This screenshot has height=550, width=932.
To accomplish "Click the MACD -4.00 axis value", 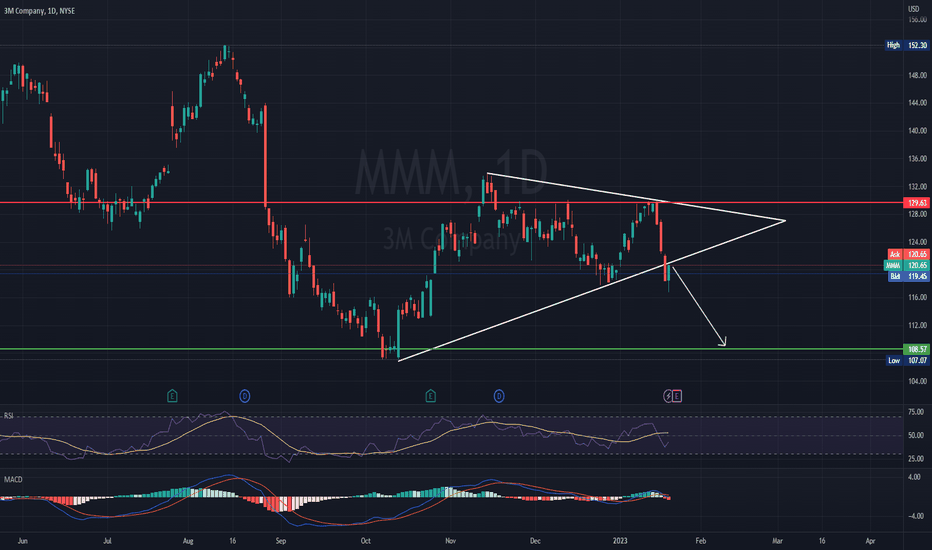I will pos(914,516).
